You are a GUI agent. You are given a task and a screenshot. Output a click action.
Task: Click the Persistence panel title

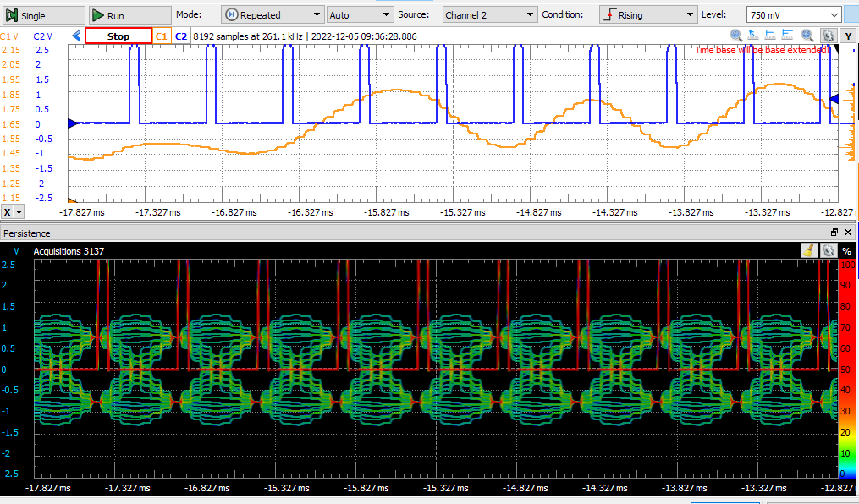[x=27, y=233]
